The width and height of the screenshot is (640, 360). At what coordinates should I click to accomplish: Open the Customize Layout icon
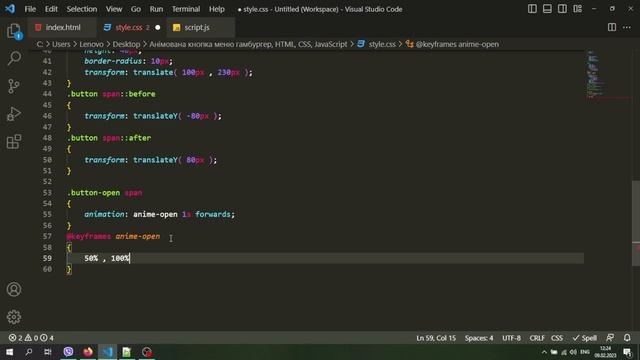(x=577, y=9)
